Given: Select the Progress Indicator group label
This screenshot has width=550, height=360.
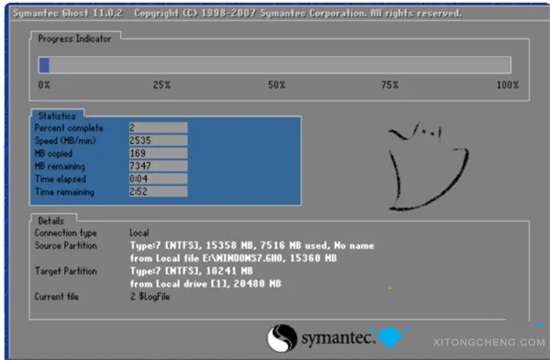Looking at the screenshot, I should [x=74, y=39].
